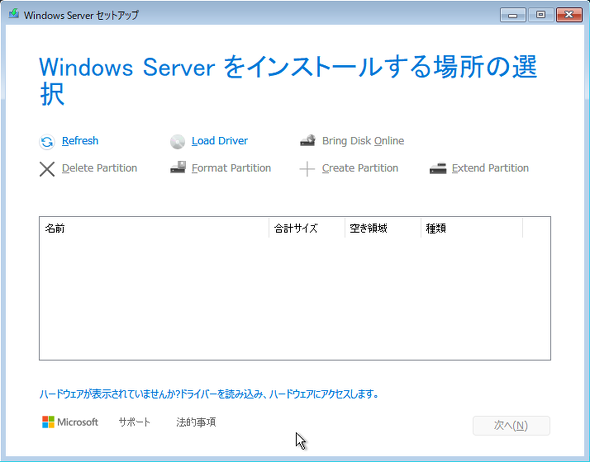Click the Microsoft four-color logo
This screenshot has width=590, height=462.
click(48, 422)
